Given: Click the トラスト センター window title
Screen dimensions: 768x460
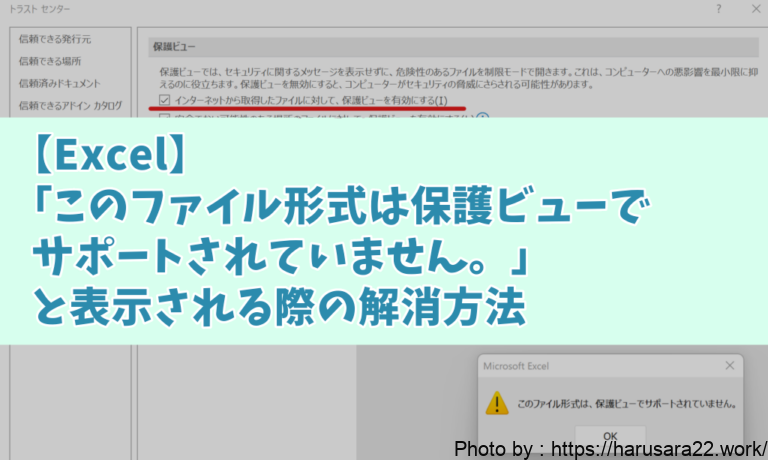Looking at the screenshot, I should 40,9.
